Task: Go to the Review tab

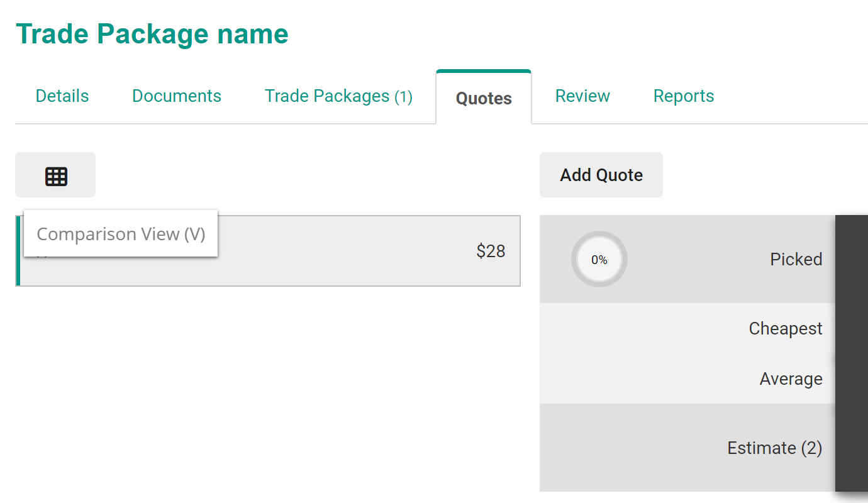Action: (582, 96)
